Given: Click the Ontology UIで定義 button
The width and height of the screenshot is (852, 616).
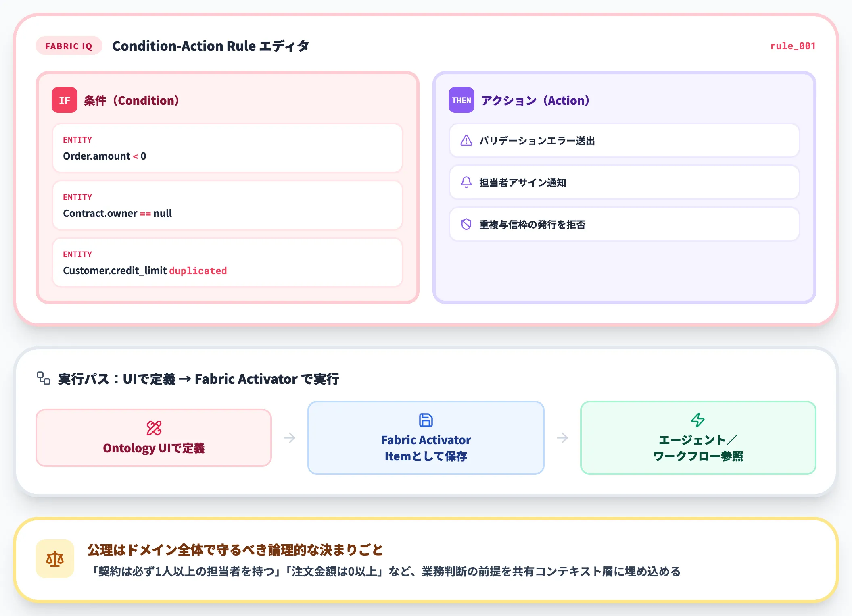Looking at the screenshot, I should 154,438.
